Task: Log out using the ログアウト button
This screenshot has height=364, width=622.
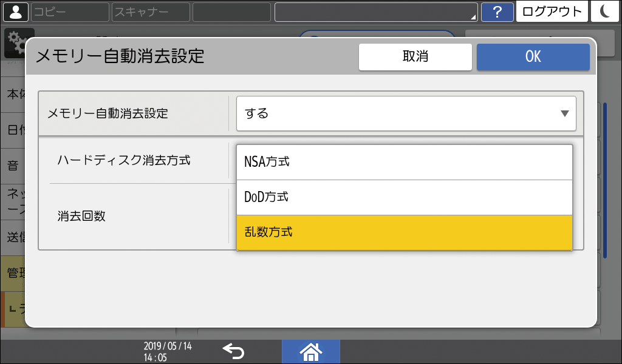Action: [x=552, y=11]
